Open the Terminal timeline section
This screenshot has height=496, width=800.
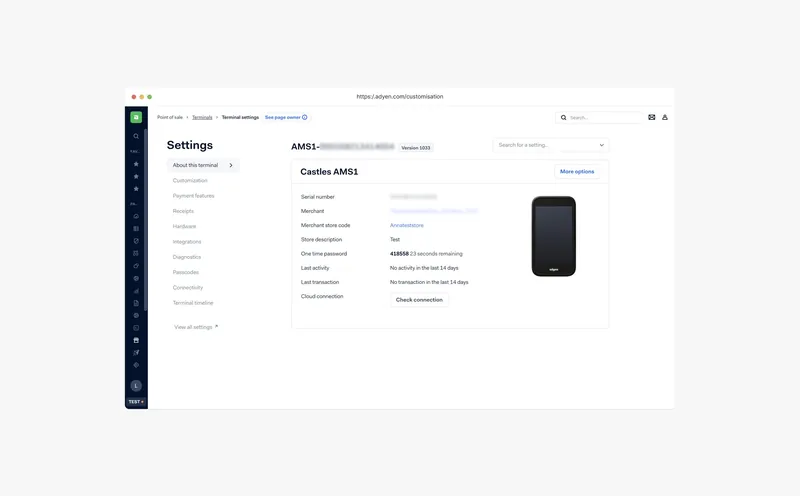pos(193,303)
